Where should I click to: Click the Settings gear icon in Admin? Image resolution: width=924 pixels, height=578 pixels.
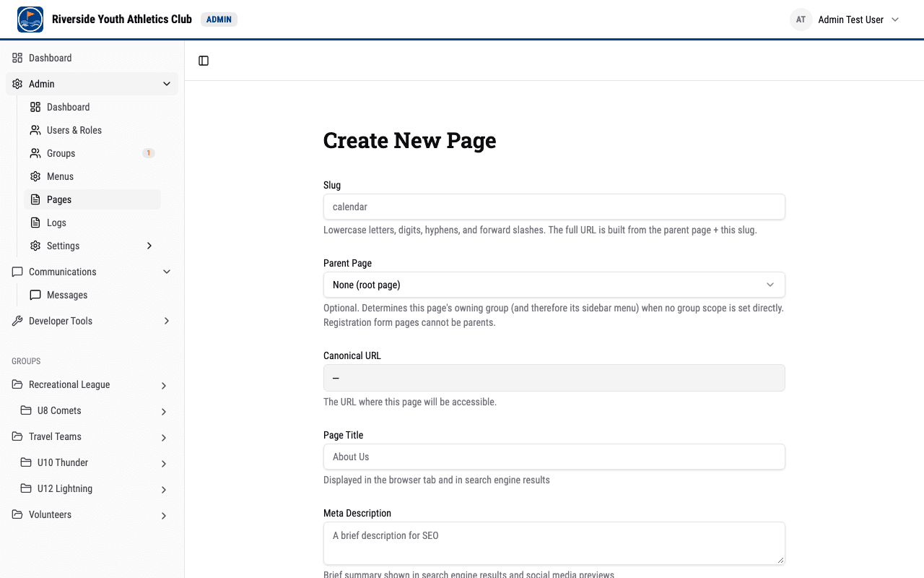tap(35, 246)
